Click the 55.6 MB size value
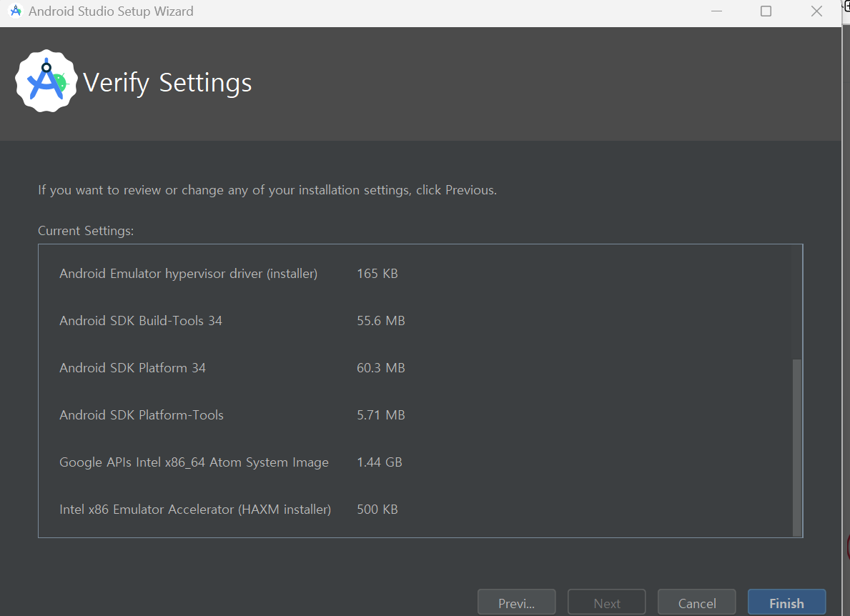 point(381,321)
